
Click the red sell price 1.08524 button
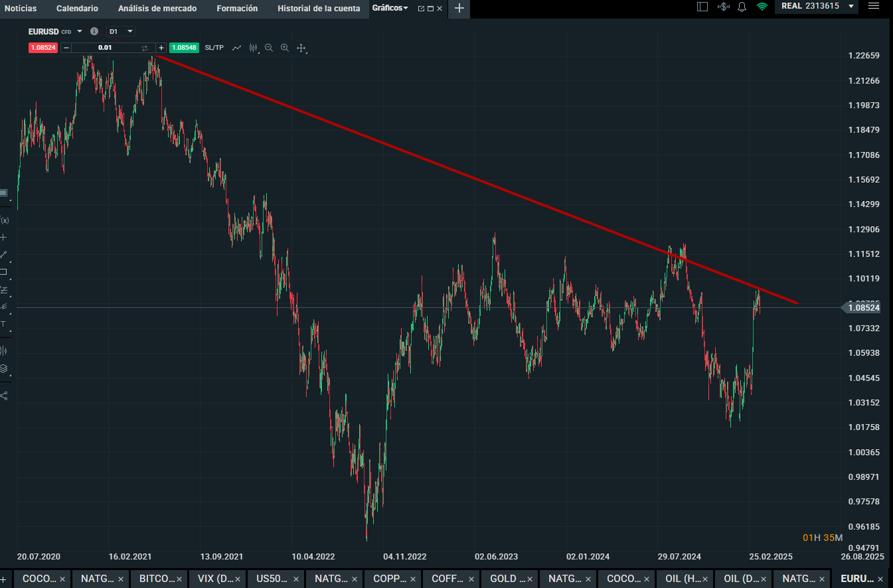coord(42,48)
